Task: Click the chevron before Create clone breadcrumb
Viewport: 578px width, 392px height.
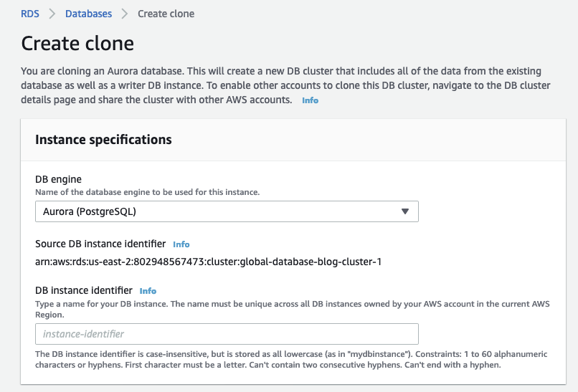Action: coord(125,14)
